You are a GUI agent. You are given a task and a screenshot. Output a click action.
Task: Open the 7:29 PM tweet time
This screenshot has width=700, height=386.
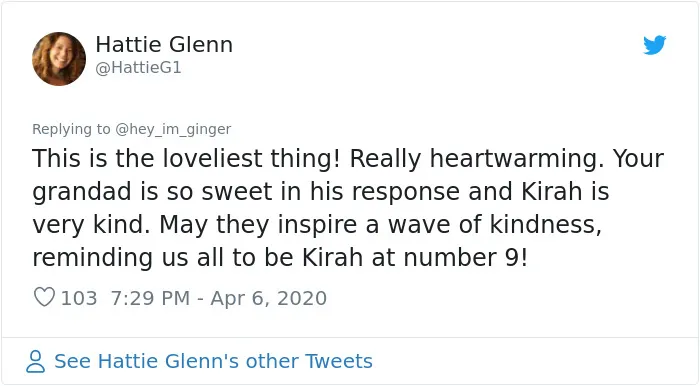(150, 298)
